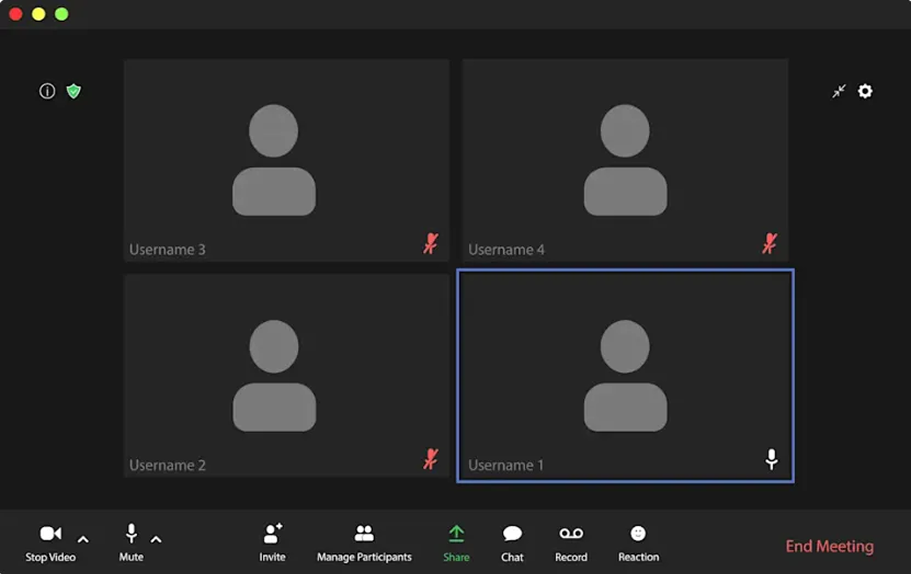Open the Chat bubble icon
The height and width of the screenshot is (574, 911).
(x=512, y=534)
